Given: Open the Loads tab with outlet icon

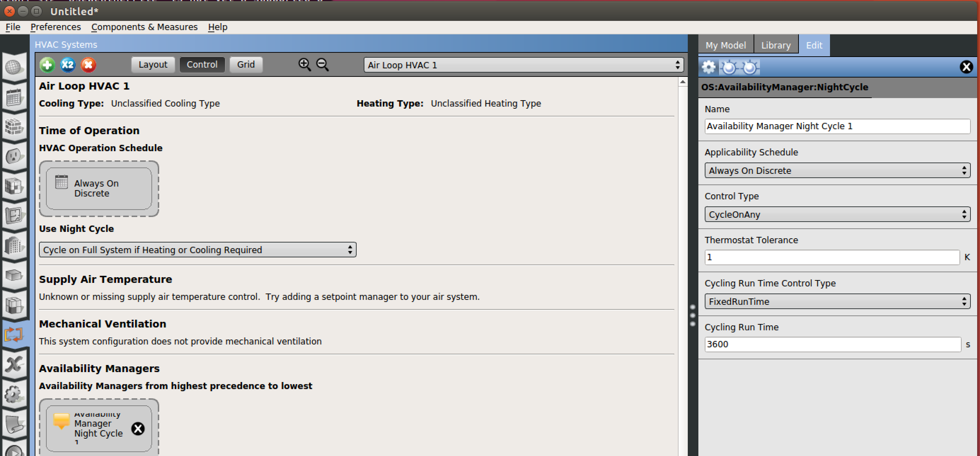Looking at the screenshot, I should click(x=15, y=156).
